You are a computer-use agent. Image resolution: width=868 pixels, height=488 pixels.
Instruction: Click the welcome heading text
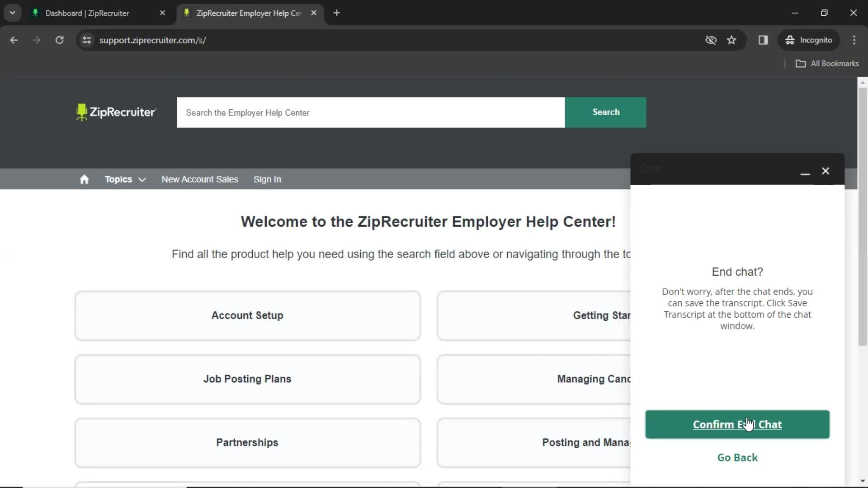(428, 222)
